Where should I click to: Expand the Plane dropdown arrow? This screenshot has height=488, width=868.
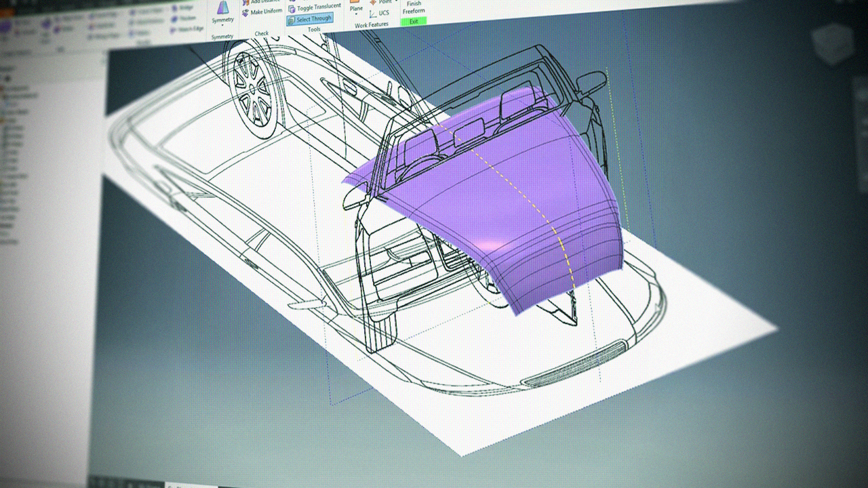pyautogui.click(x=355, y=16)
